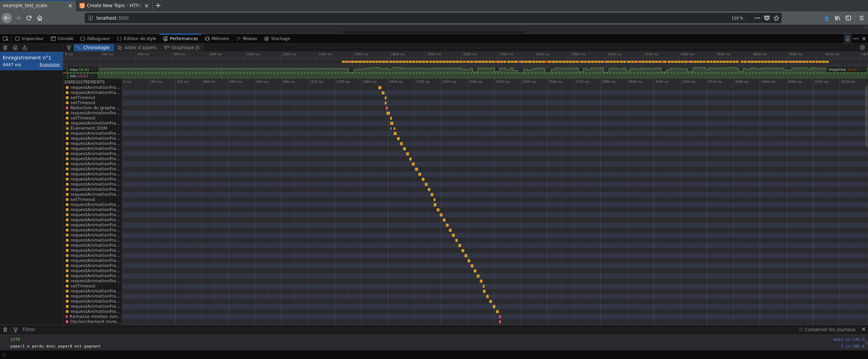Open the Library icon
The image size is (868, 359).
point(837,18)
